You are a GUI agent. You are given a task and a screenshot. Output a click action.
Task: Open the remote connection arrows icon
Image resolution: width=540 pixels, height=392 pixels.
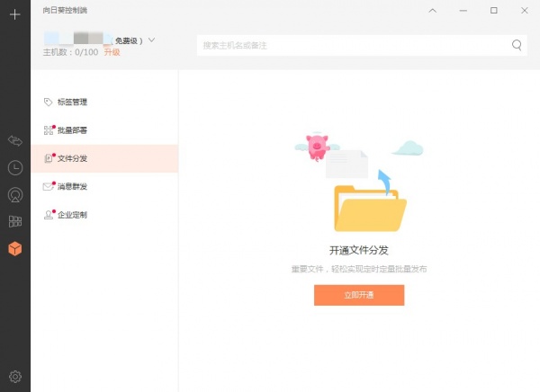pyautogui.click(x=15, y=141)
